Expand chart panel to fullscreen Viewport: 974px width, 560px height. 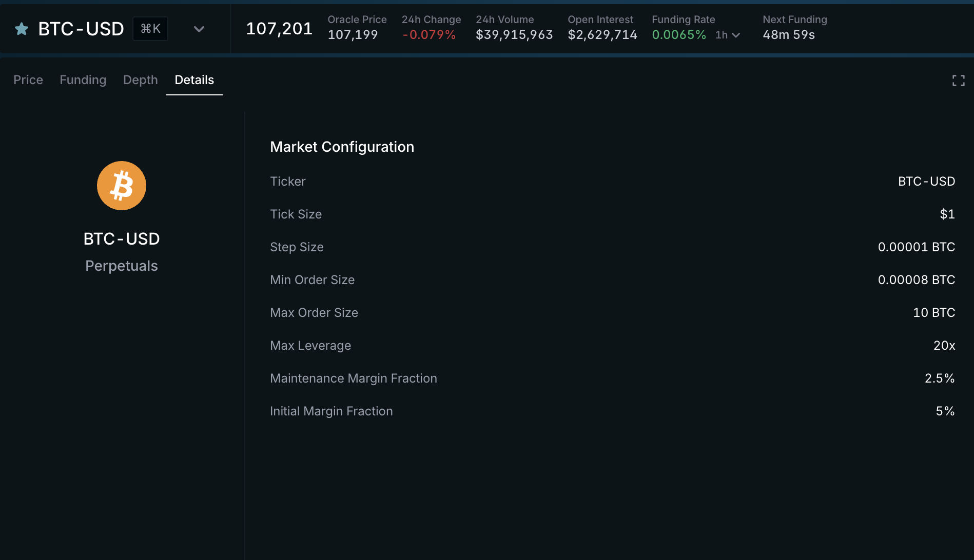coord(958,81)
